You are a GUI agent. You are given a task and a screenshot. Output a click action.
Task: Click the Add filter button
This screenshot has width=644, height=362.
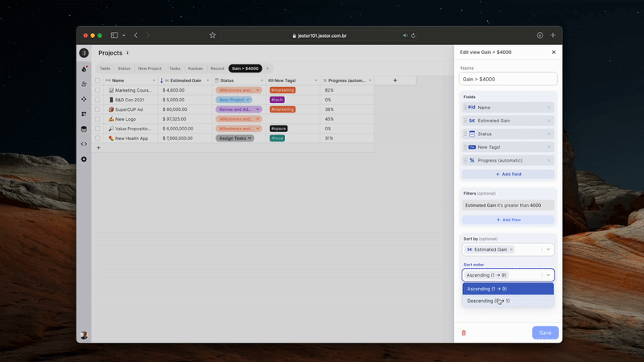pyautogui.click(x=508, y=220)
